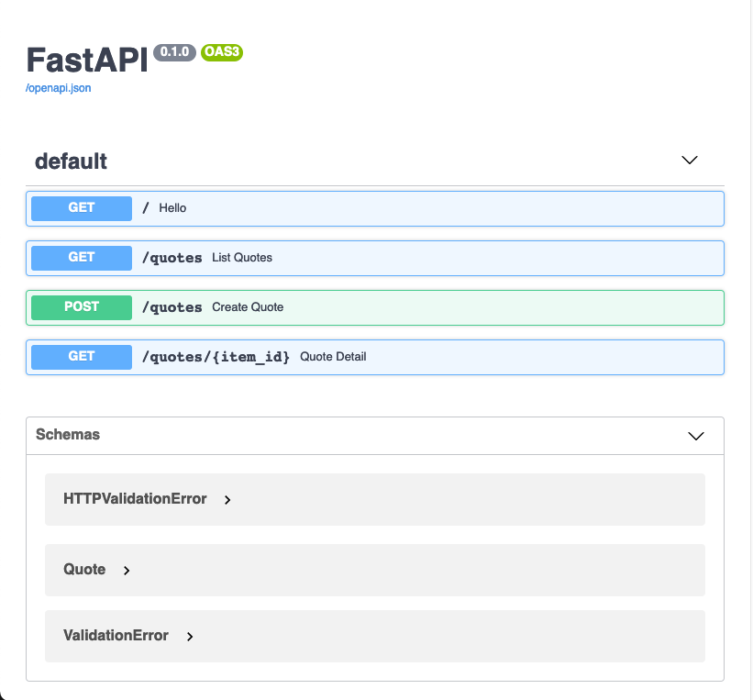Image resolution: width=753 pixels, height=700 pixels.
Task: Expand GET /quotes List Quotes endpoint
Action: click(x=374, y=258)
